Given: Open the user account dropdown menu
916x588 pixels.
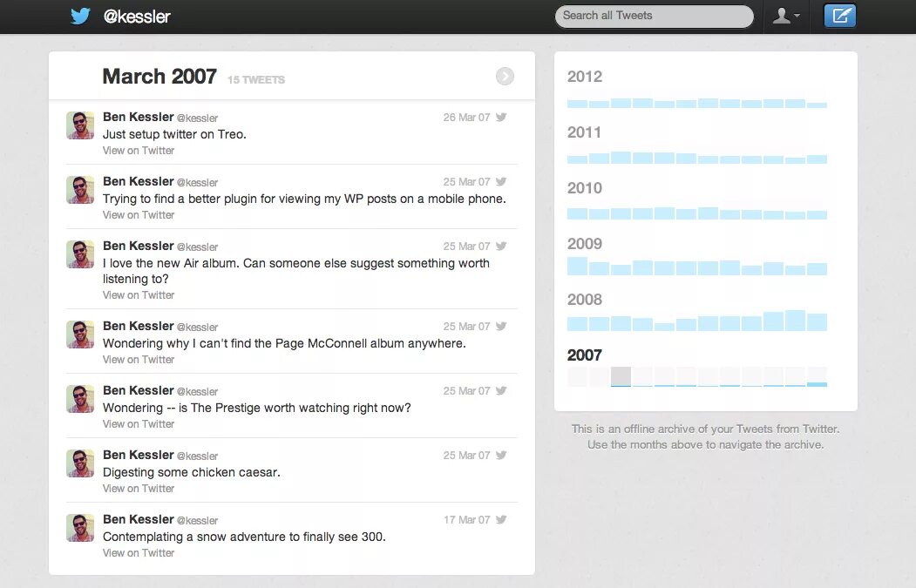Looking at the screenshot, I should pyautogui.click(x=786, y=16).
